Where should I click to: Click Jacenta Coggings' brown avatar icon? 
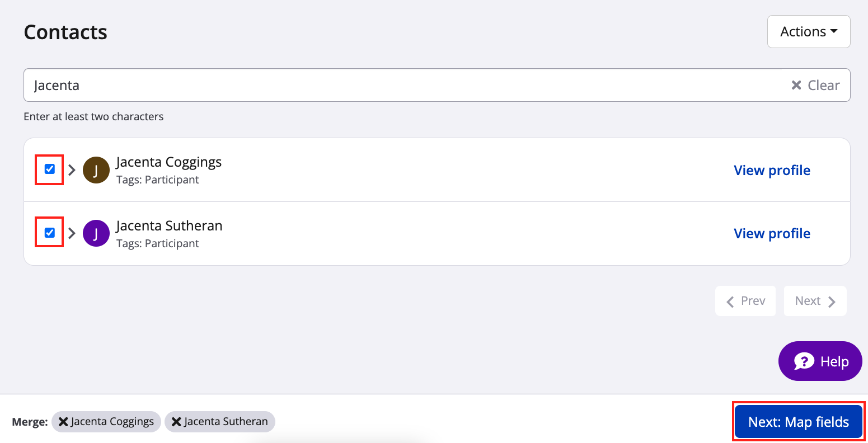tap(96, 170)
